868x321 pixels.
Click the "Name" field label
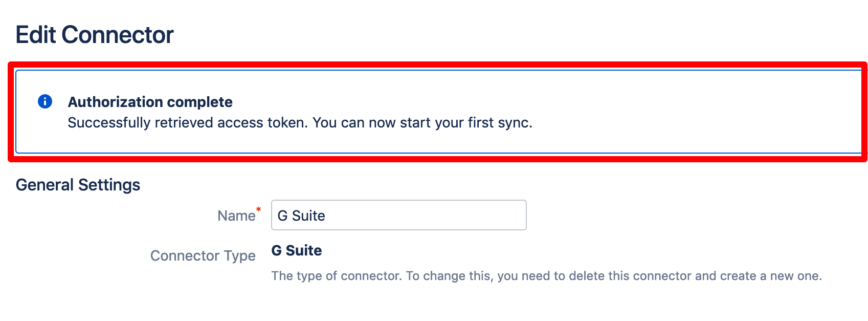coord(236,216)
